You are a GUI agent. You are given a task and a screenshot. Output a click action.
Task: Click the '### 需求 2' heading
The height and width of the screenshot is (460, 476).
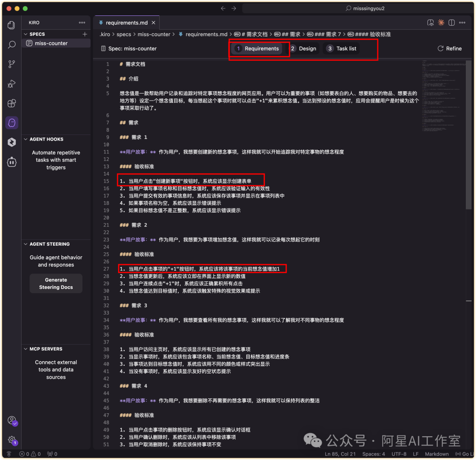tap(133, 225)
